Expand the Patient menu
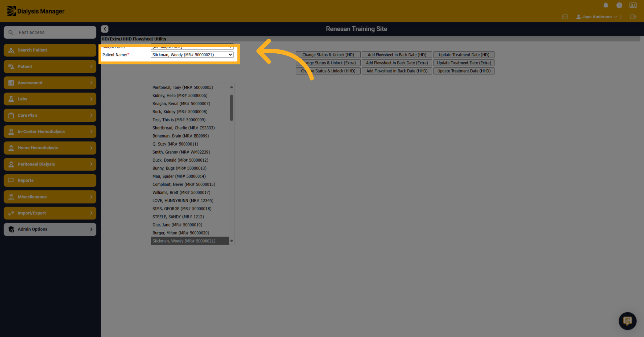 (x=50, y=66)
